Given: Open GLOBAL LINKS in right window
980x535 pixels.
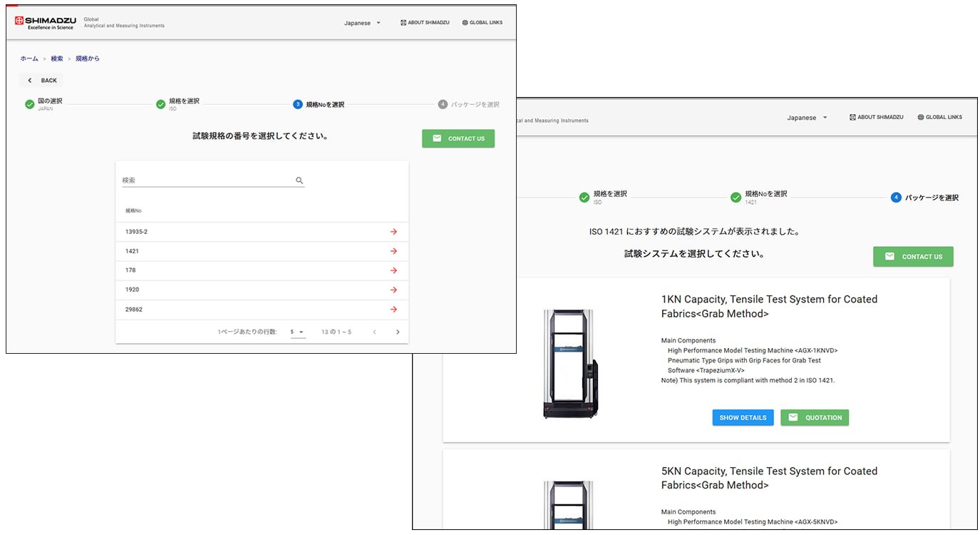Looking at the screenshot, I should pyautogui.click(x=939, y=117).
